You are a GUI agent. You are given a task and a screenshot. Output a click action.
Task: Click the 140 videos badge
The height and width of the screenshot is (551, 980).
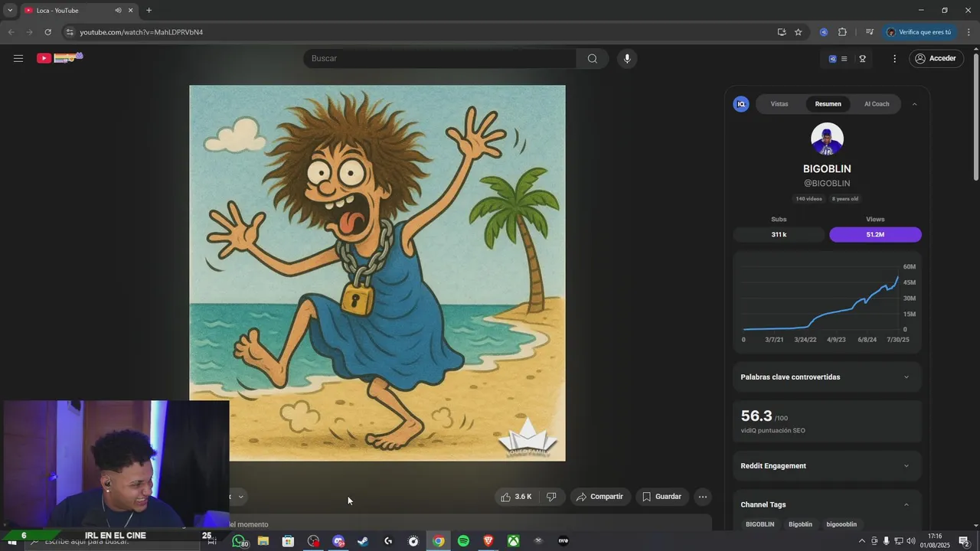(x=808, y=199)
